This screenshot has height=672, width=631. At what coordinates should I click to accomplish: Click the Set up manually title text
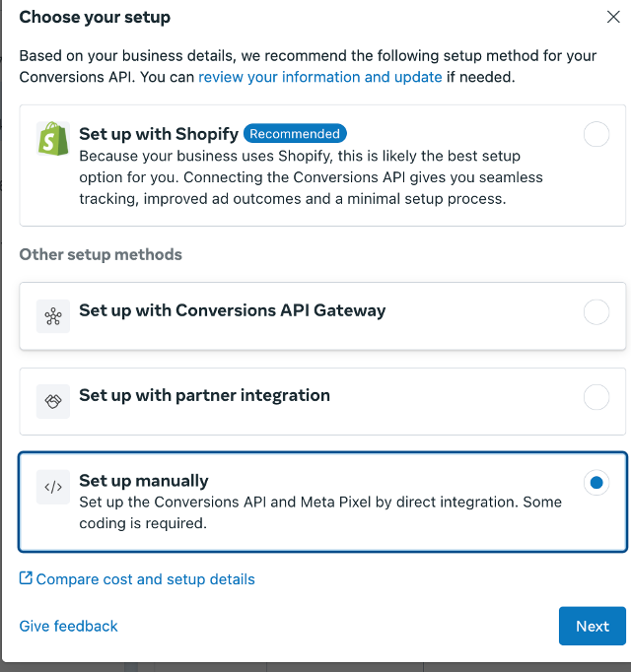[144, 481]
